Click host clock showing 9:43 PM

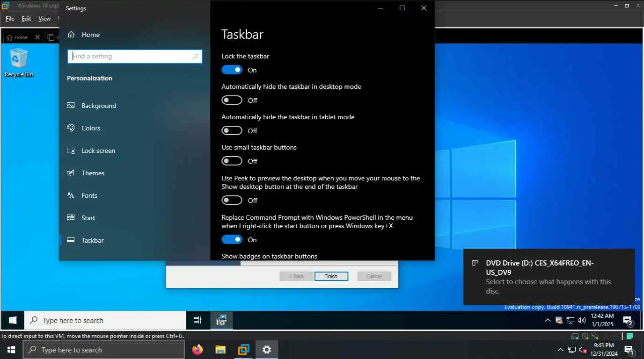[603, 350]
